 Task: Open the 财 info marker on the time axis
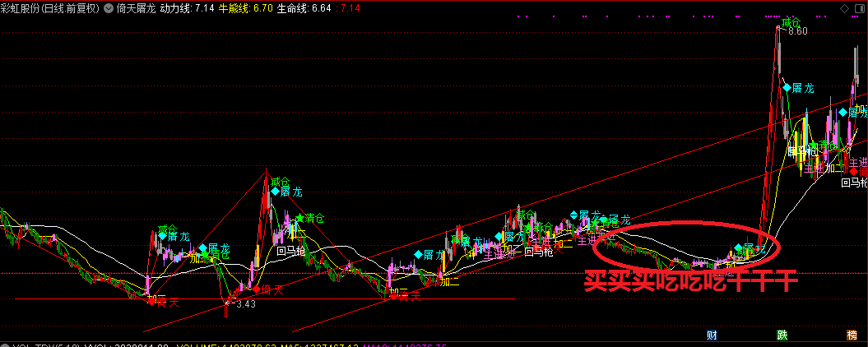[713, 335]
